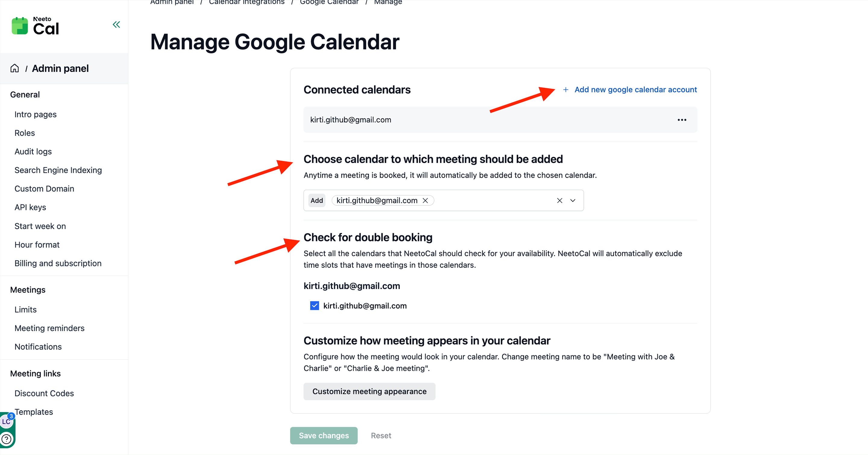This screenshot has width=868, height=455.
Task: Click the home icon in sidebar
Action: click(x=14, y=68)
